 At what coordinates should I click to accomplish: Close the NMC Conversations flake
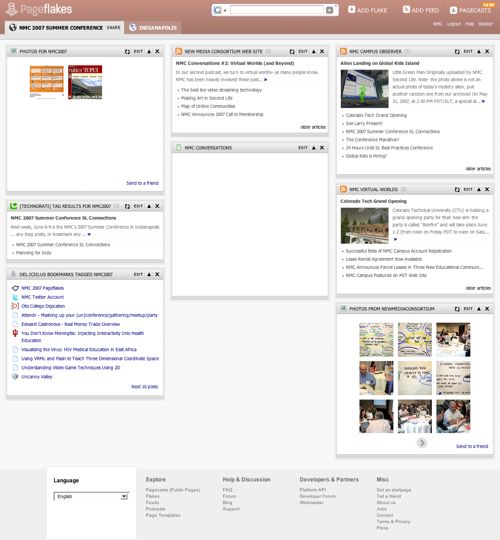322,148
